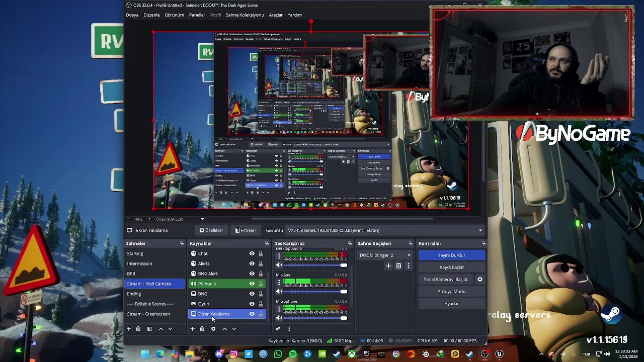Open Mic/Aux three-dot options menu
Image resolution: width=644 pixels, height=362 pixels.
(x=279, y=283)
